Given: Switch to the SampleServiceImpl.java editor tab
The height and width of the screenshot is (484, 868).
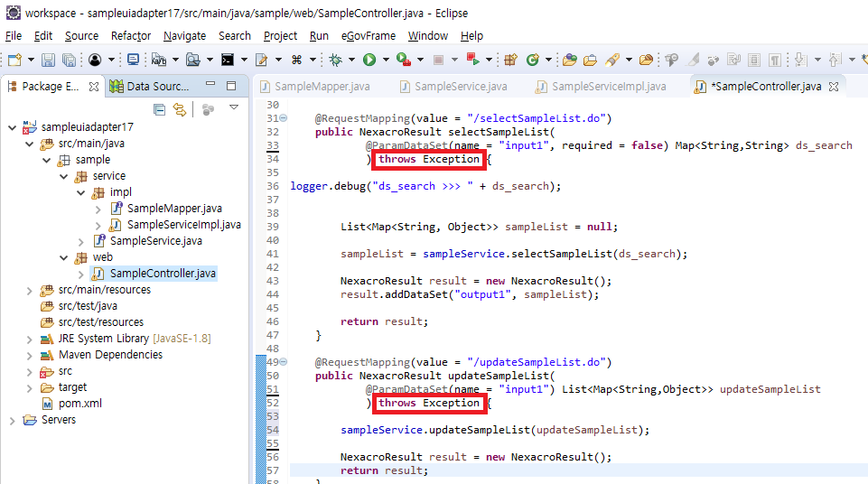Looking at the screenshot, I should 608,87.
